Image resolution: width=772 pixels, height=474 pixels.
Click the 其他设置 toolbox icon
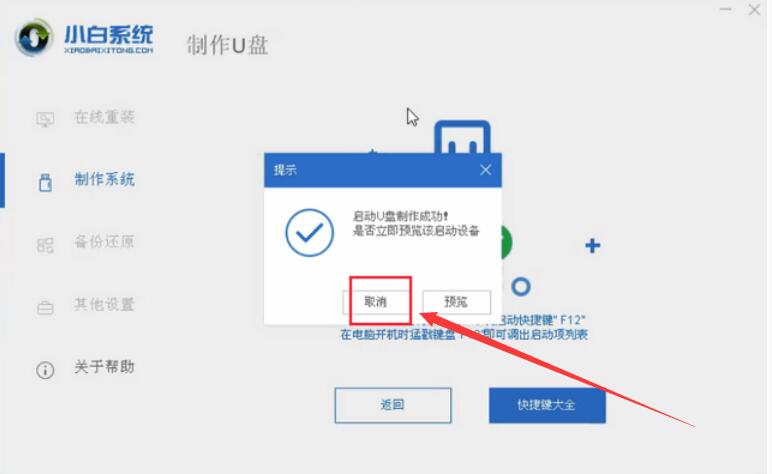pyautogui.click(x=45, y=308)
